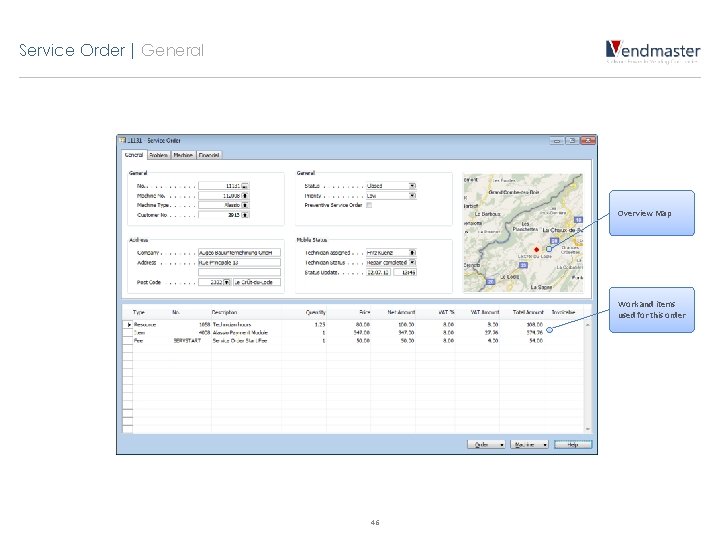
Task: Click the scroll-down arrow of the lines grid
Action: [x=588, y=429]
